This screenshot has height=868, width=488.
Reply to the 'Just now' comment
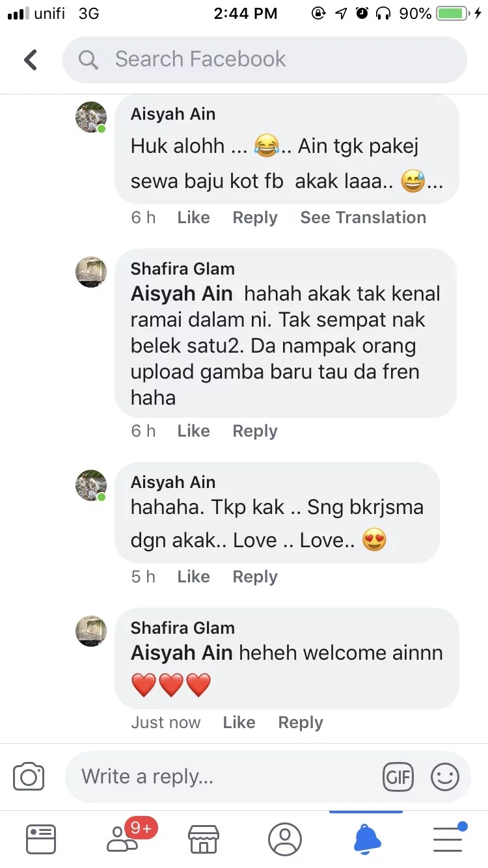click(x=301, y=723)
